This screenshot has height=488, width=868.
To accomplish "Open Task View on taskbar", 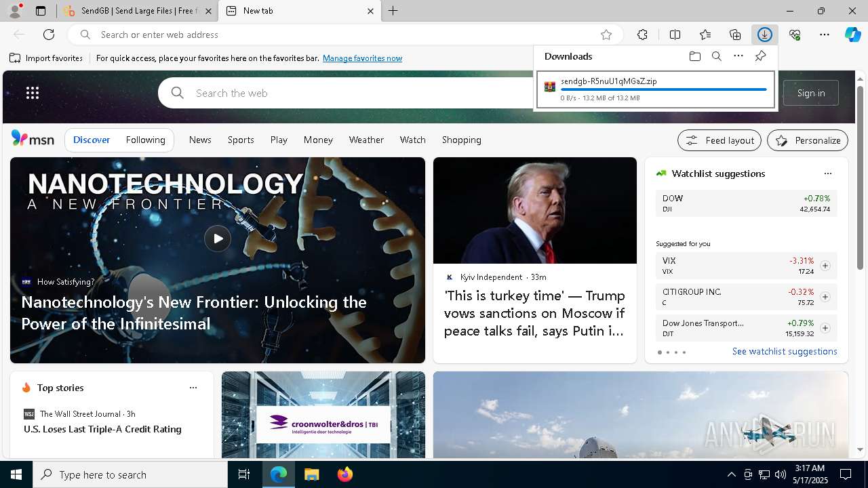I will [244, 474].
